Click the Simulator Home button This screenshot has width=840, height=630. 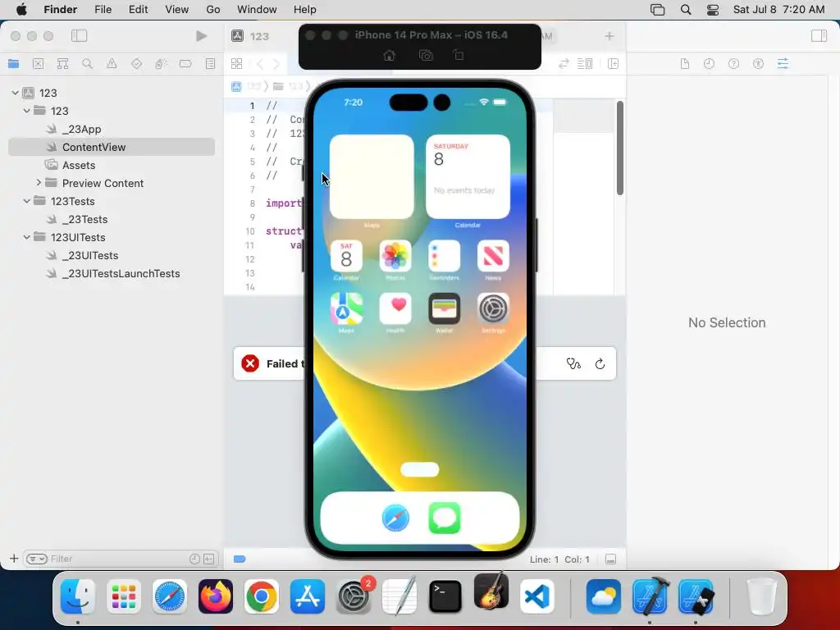tap(390, 55)
